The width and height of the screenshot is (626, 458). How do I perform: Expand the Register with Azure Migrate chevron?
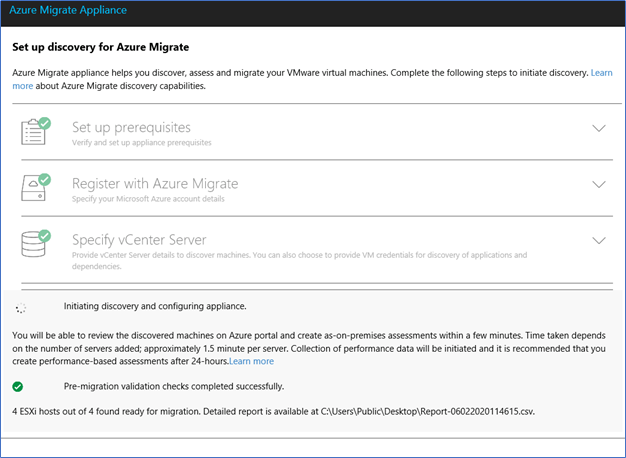(x=599, y=184)
